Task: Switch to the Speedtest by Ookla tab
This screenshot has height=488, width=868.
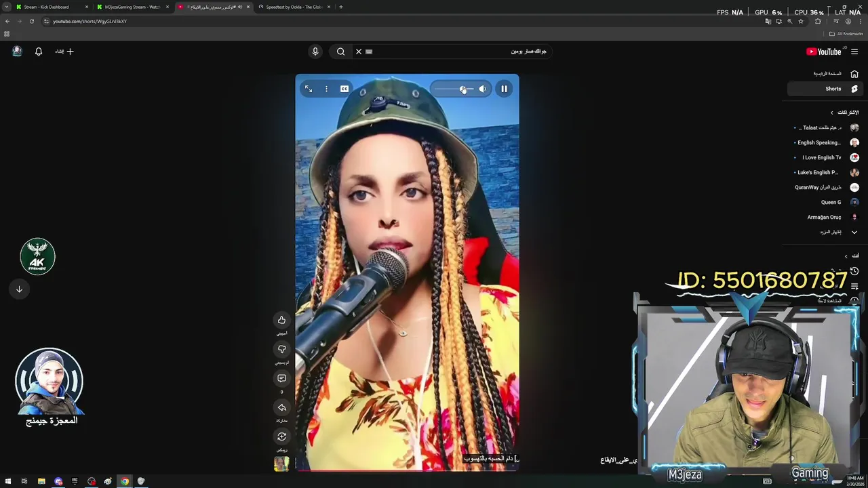Action: [x=294, y=7]
